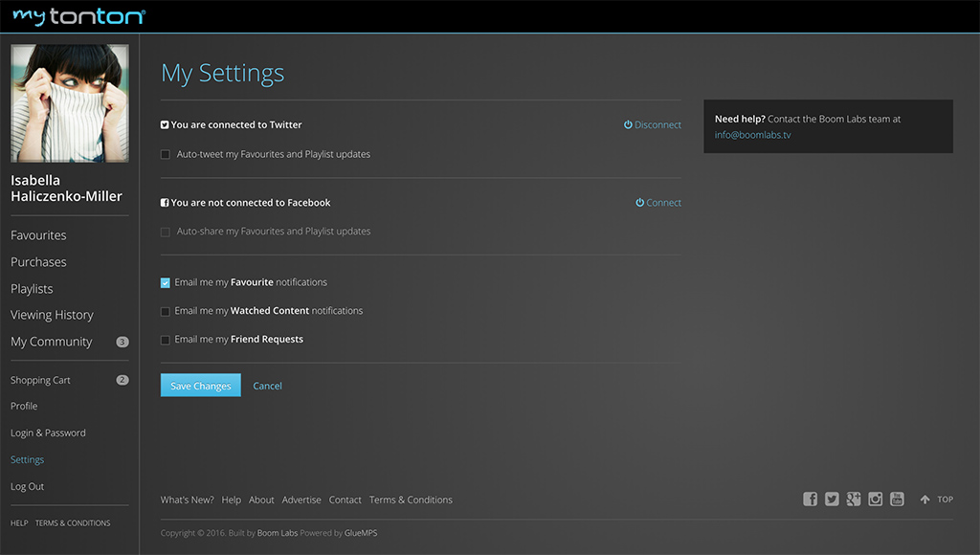Viewport: 980px width, 555px height.
Task: Check Email me my Watched Content notifications
Action: pos(166,311)
